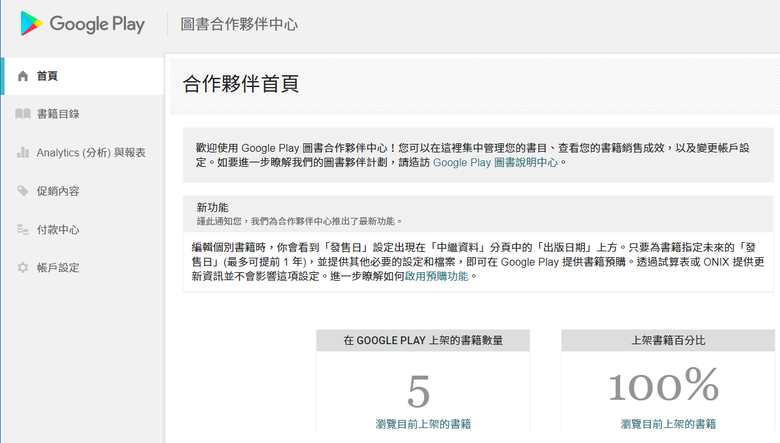Click the book icon beside 書籍目錄
The height and width of the screenshot is (443, 780).
(23, 114)
